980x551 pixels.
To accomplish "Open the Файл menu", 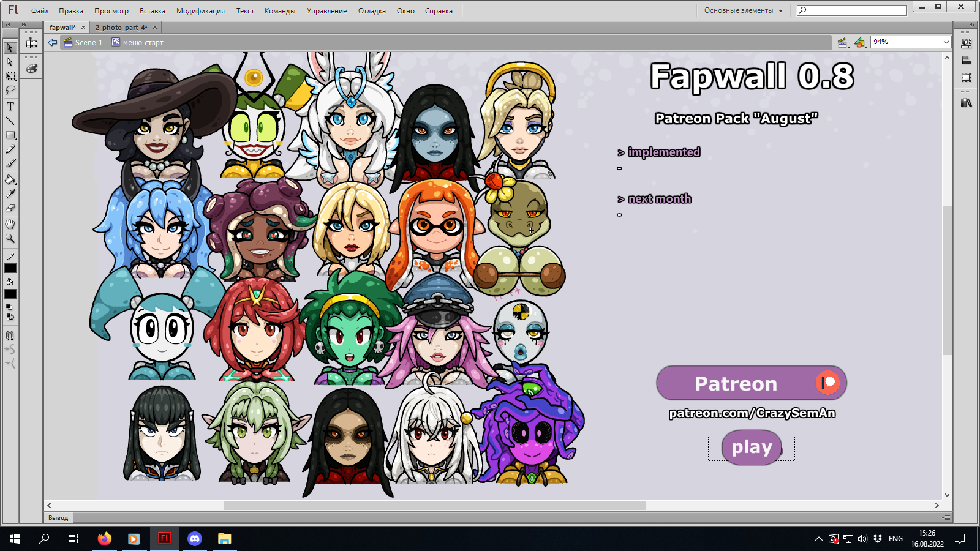I will coord(40,11).
